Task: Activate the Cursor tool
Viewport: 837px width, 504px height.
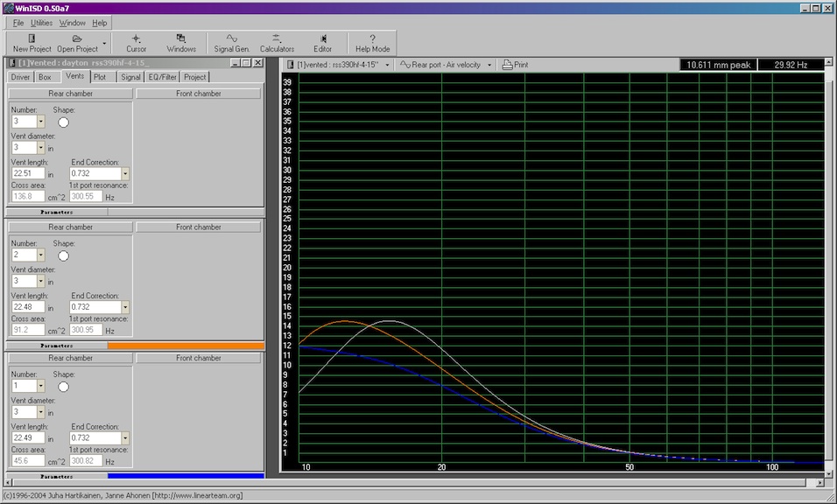Action: (x=136, y=43)
